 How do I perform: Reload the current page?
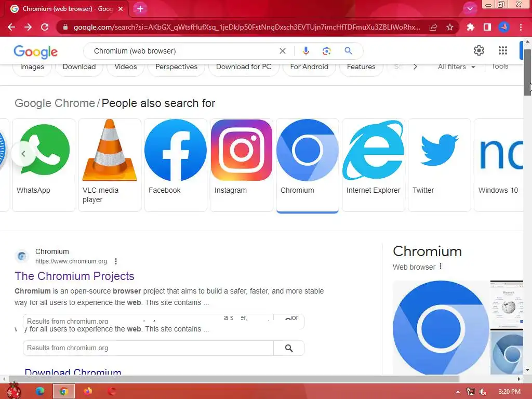45,27
